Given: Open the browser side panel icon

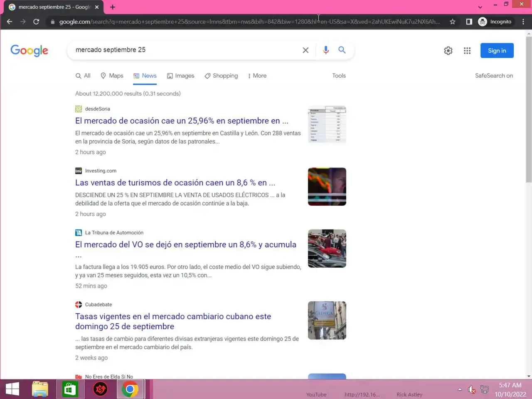Looking at the screenshot, I should pyautogui.click(x=469, y=22).
